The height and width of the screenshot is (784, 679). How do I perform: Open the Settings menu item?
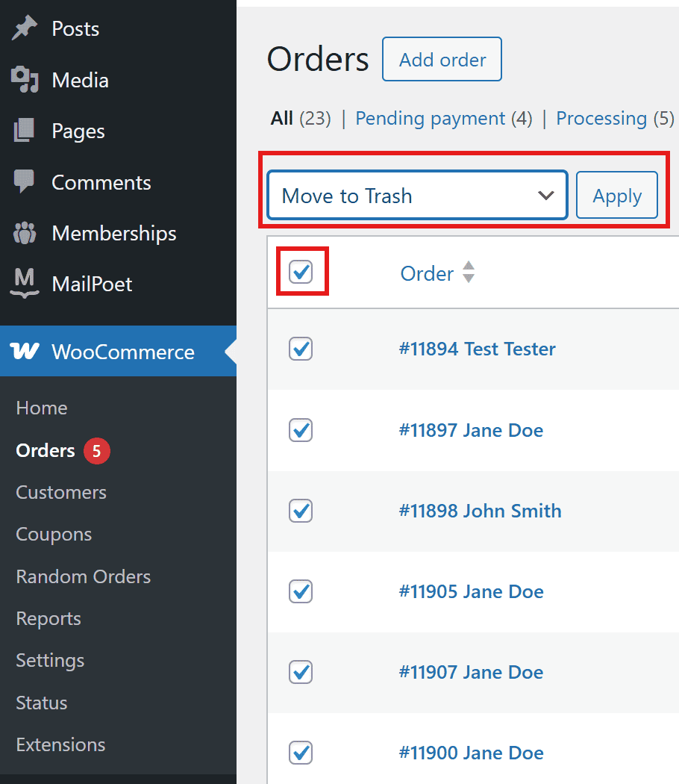tap(49, 660)
